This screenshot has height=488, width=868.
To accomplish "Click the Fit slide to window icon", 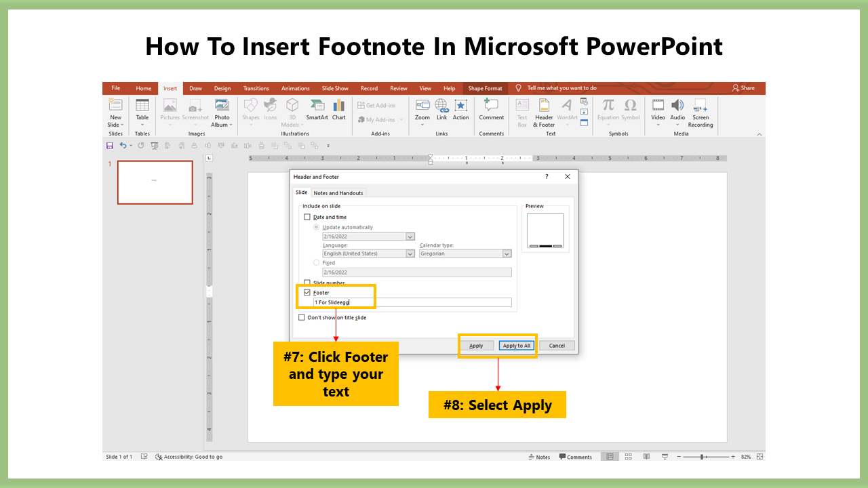I will pos(760,457).
